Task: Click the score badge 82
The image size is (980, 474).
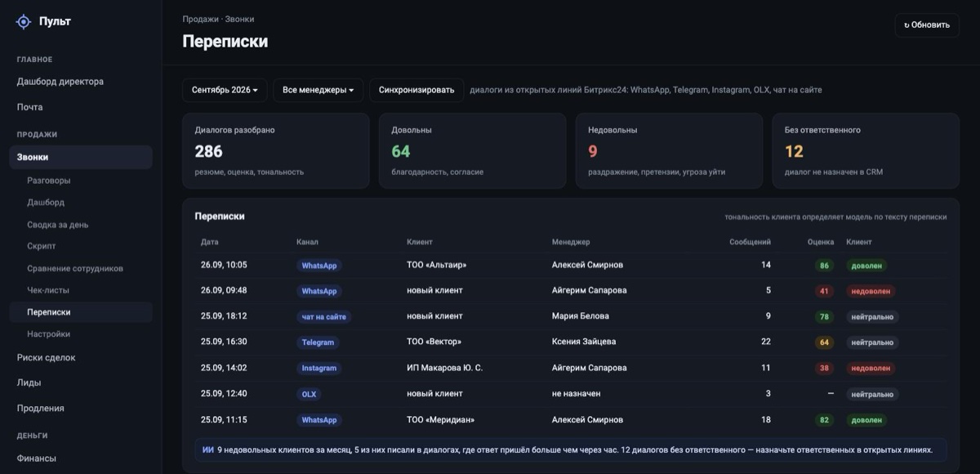Action: click(824, 420)
